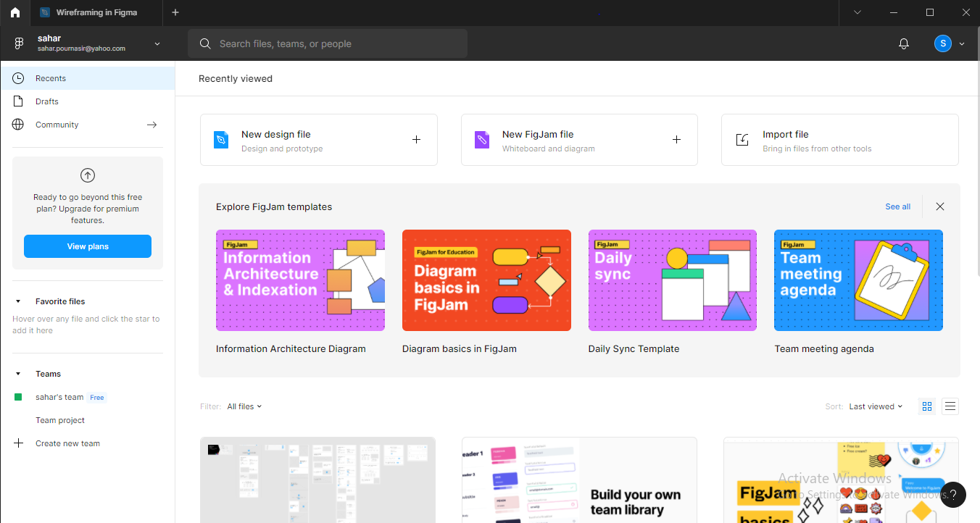Expand the chevron beside profile avatar
The height and width of the screenshot is (523, 980).
click(962, 44)
